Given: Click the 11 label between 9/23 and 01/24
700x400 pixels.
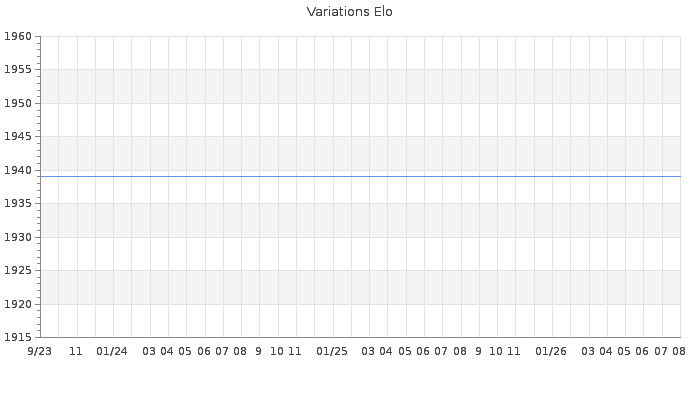Looking at the screenshot, I should tap(75, 351).
